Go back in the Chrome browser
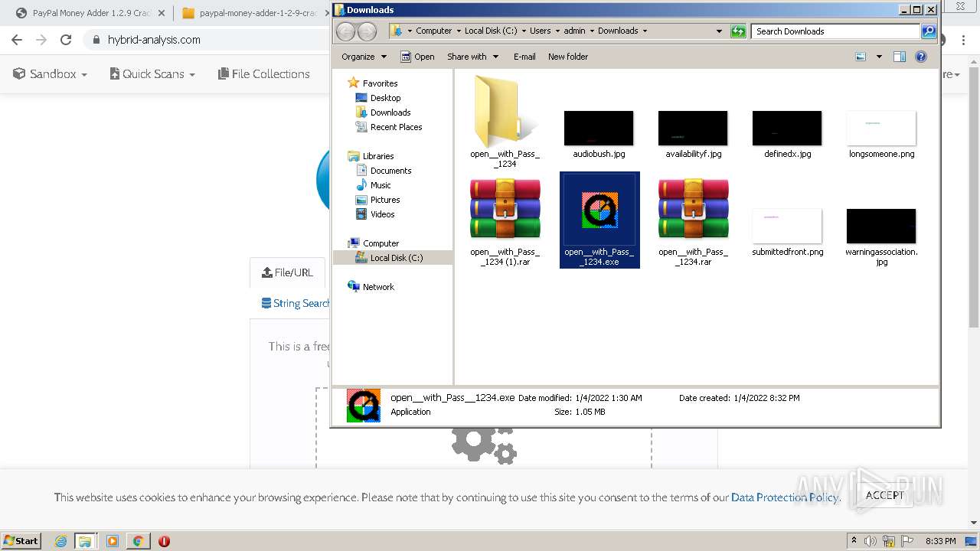Viewport: 980px width, 551px height. [17, 40]
